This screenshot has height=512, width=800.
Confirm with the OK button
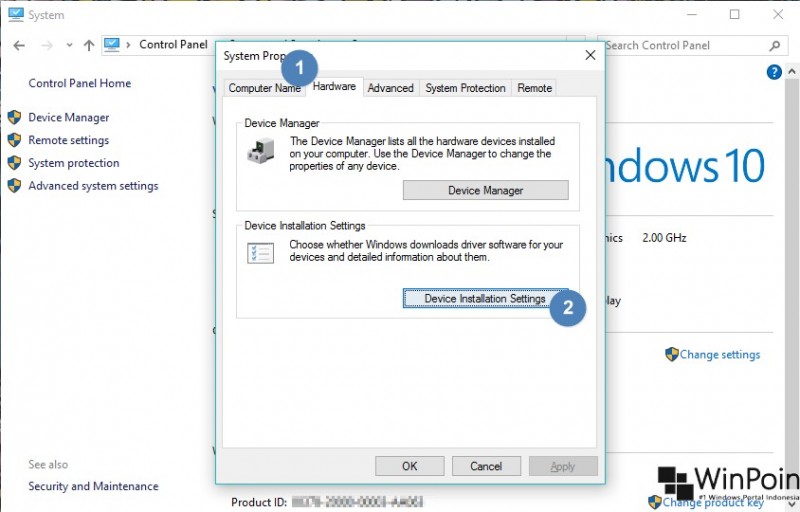[x=410, y=466]
